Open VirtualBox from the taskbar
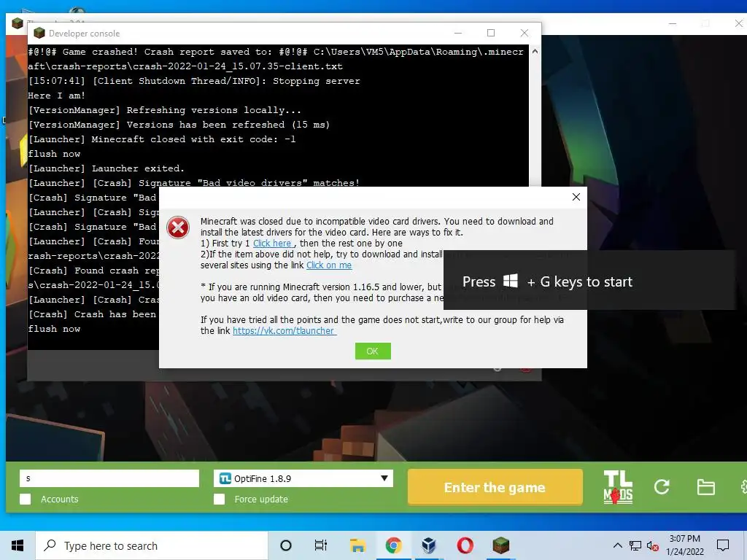The width and height of the screenshot is (747, 560). (x=429, y=545)
